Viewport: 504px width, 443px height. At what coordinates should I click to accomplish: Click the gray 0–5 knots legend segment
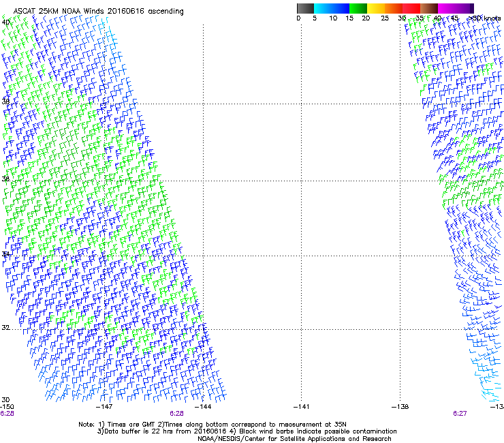pyautogui.click(x=305, y=8)
